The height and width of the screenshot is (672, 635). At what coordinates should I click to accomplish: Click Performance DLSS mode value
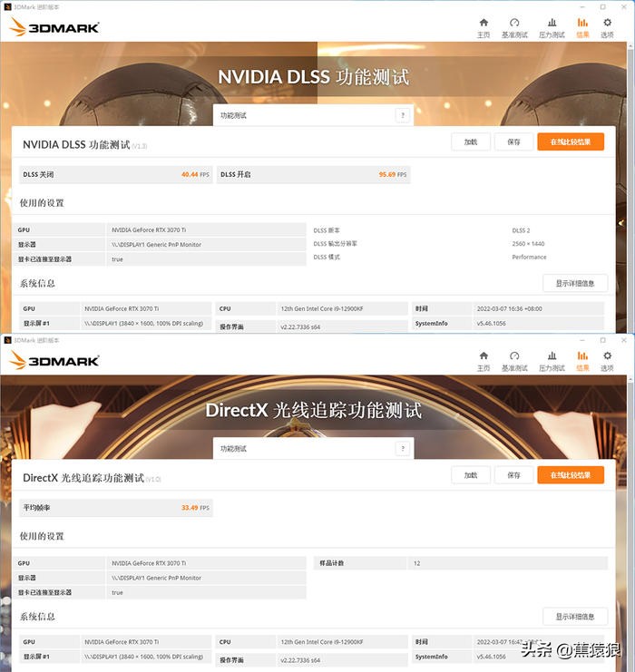pos(529,258)
